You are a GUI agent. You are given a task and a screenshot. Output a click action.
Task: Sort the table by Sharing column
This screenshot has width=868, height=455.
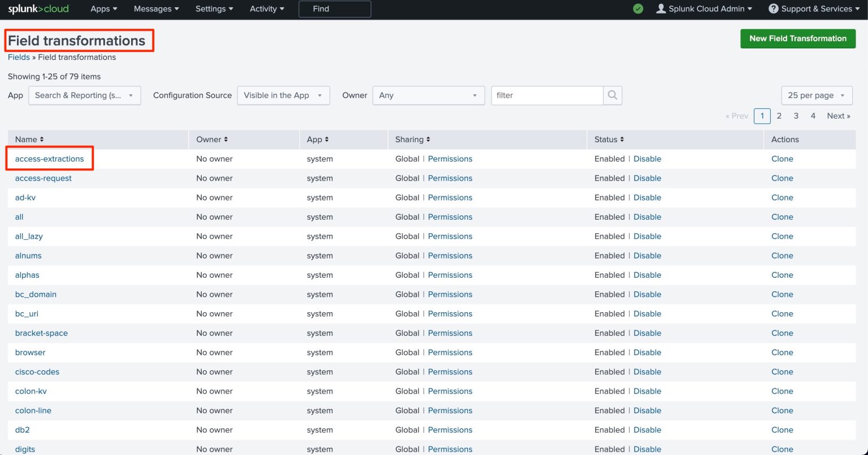tap(413, 139)
